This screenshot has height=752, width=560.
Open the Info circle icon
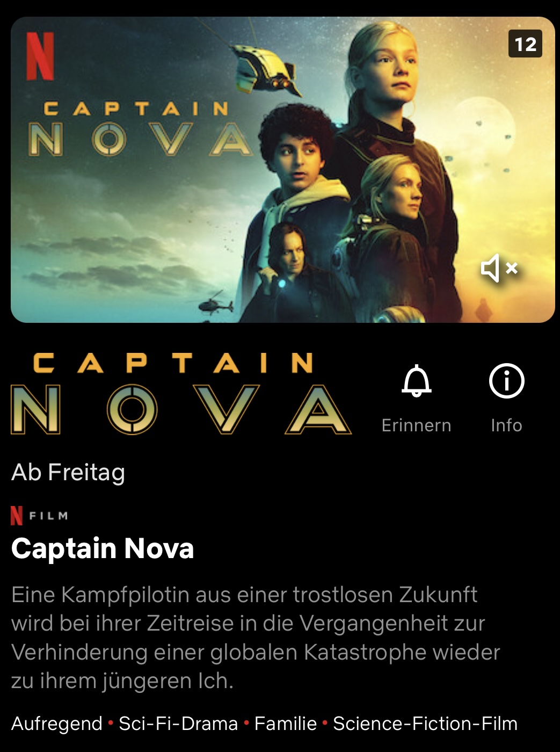click(x=506, y=381)
